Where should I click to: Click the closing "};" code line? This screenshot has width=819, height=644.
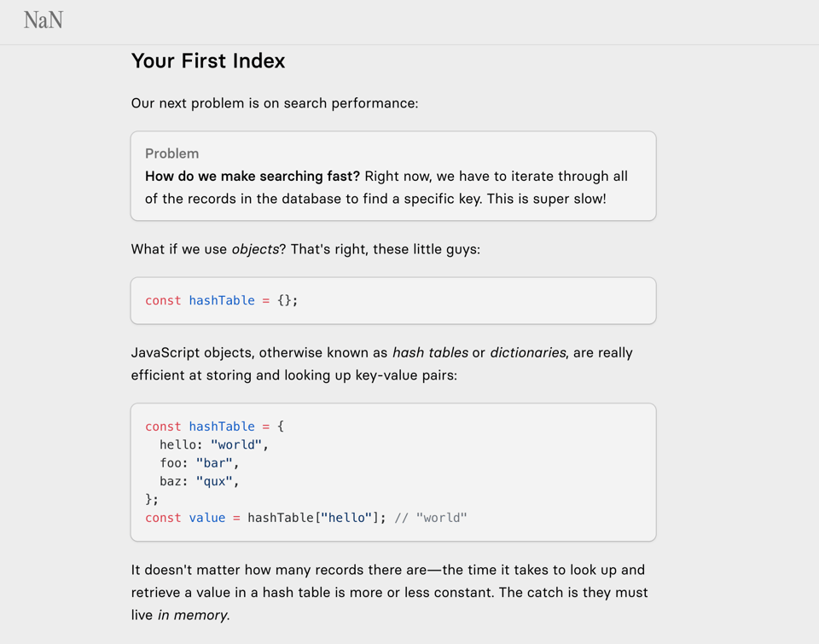(x=152, y=499)
